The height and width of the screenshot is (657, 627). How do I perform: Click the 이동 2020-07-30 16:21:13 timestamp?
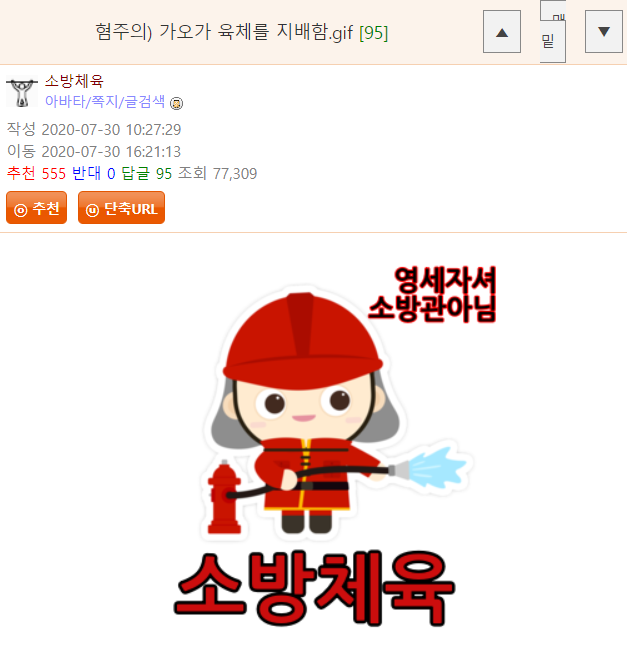tap(94, 151)
